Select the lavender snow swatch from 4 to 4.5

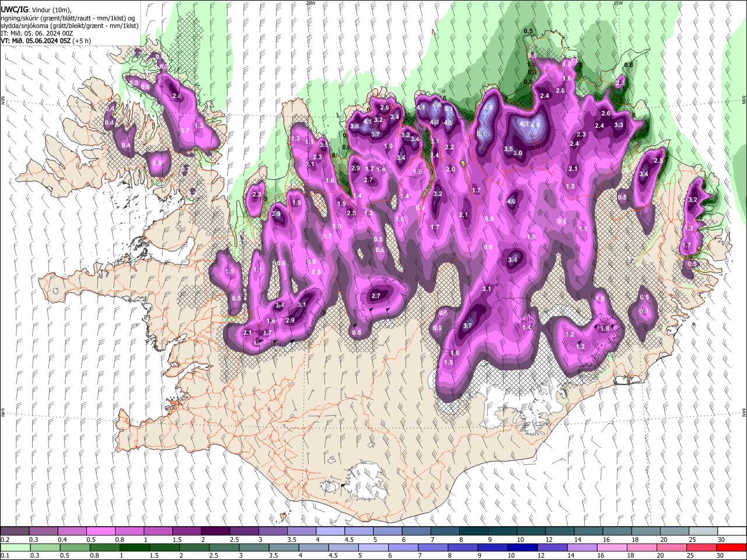[330, 531]
